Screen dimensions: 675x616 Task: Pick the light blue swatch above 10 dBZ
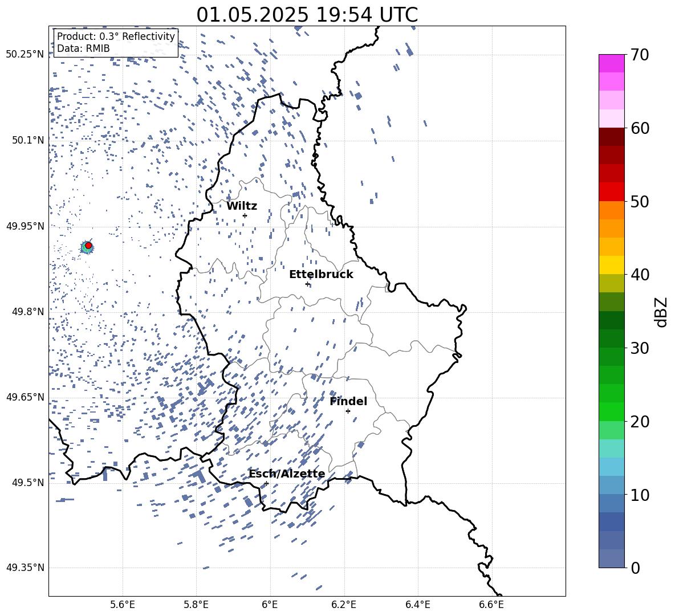click(x=612, y=467)
